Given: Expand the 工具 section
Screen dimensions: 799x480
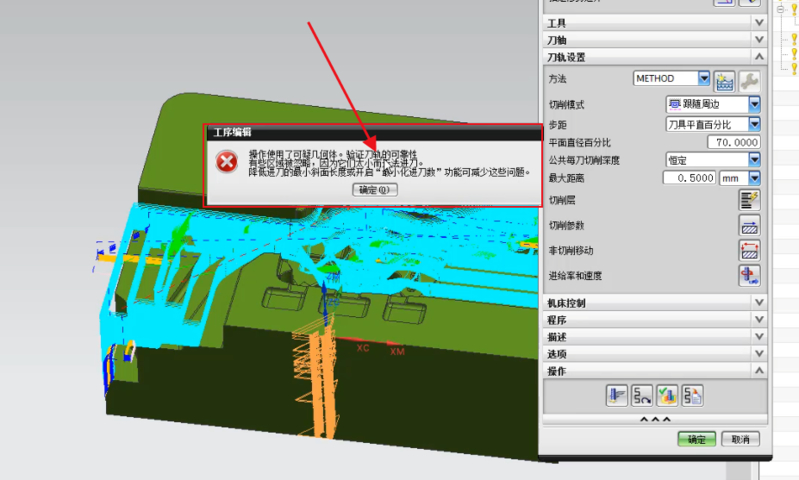Looking at the screenshot, I should pyautogui.click(x=655, y=22).
